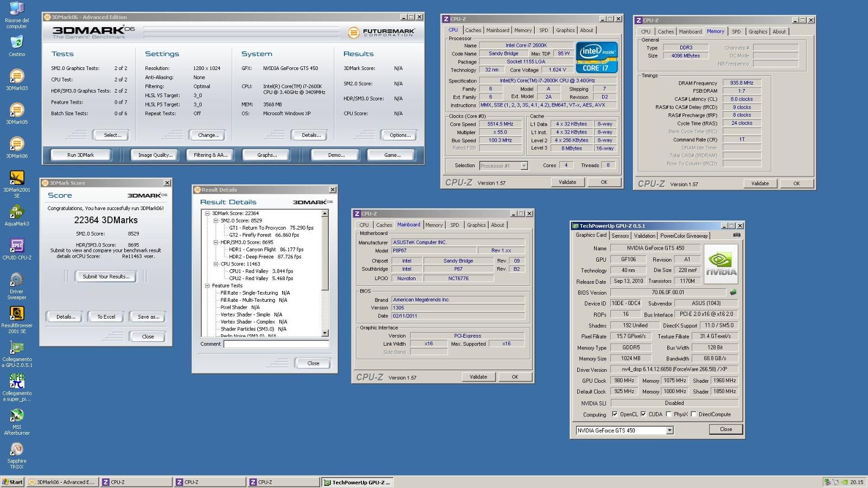Click Submit Your Results button

pos(106,277)
